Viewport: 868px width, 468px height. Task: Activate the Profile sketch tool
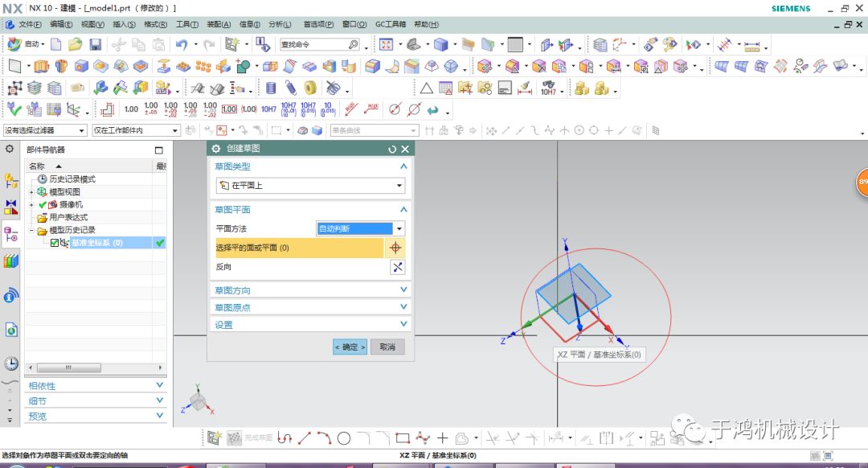[283, 438]
